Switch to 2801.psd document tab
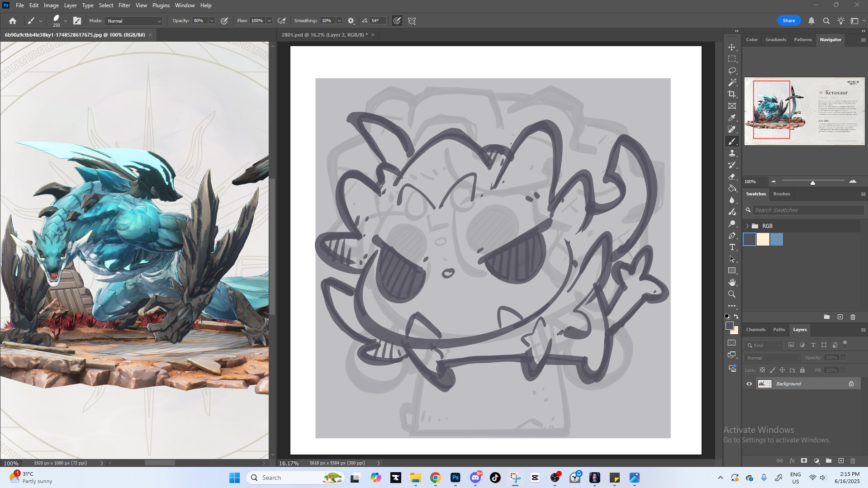This screenshot has height=488, width=868. (324, 35)
